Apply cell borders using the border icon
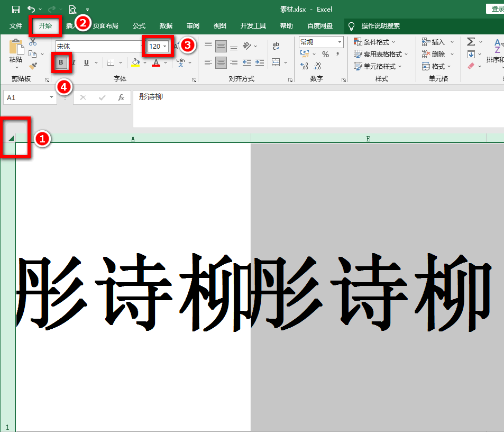Viewport: 504px width, 432px height. (111, 62)
